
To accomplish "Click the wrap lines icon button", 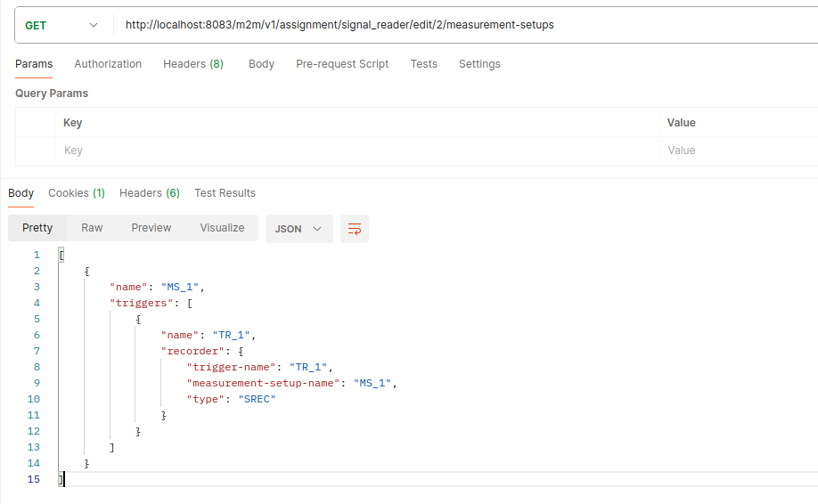I will [355, 229].
